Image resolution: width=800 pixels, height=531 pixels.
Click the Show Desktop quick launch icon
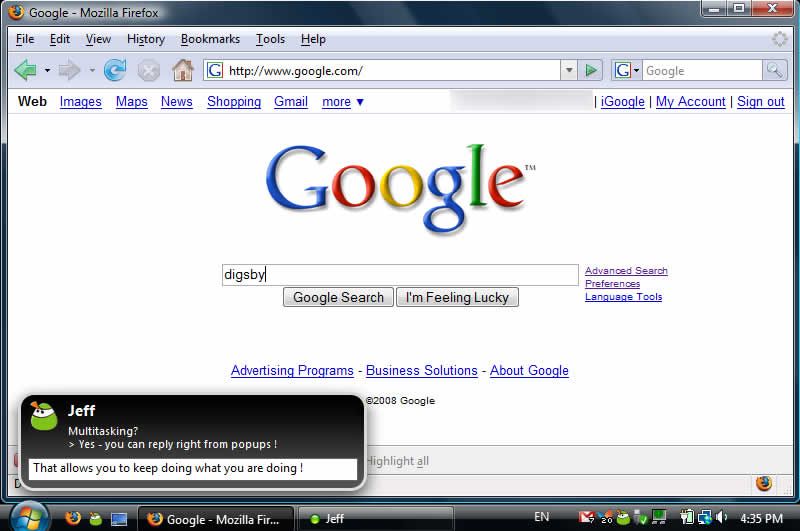(119, 519)
